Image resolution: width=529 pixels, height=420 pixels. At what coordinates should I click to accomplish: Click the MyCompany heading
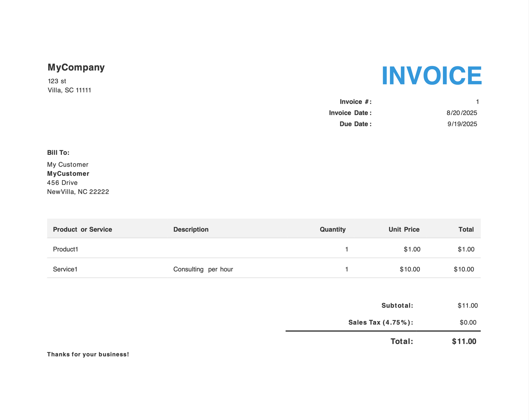pyautogui.click(x=76, y=67)
